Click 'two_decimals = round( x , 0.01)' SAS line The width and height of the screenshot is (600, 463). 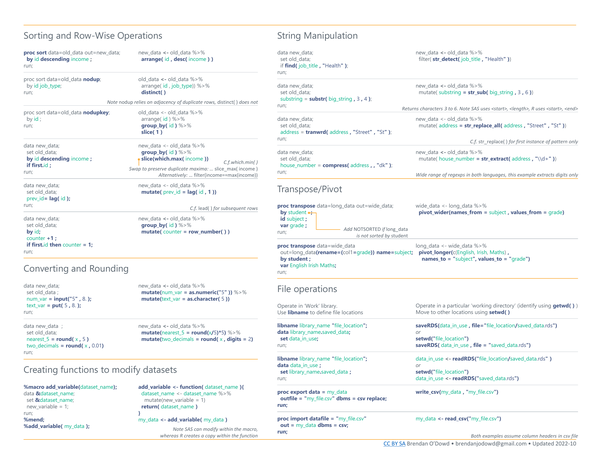coord(65,346)
